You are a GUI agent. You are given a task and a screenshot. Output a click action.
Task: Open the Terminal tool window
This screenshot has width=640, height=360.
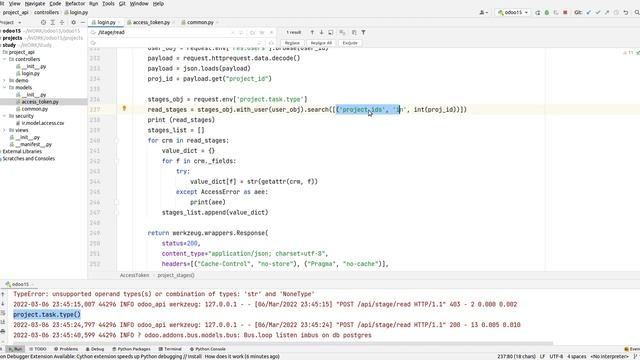pyautogui.click(x=170, y=349)
